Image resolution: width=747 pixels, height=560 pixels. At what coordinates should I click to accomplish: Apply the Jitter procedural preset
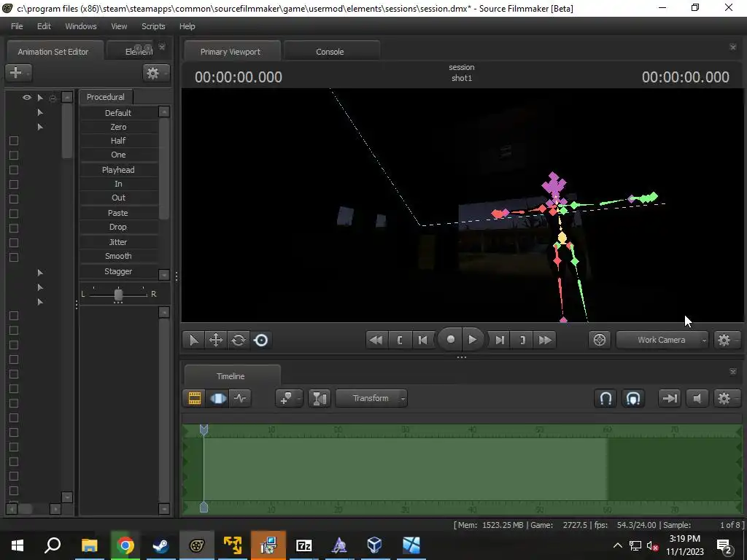click(118, 242)
